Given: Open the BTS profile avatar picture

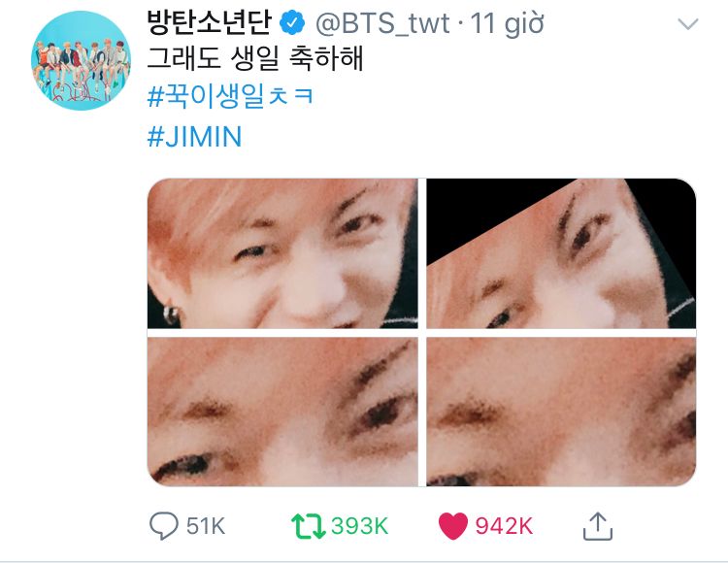Looking at the screenshot, I should [x=81, y=60].
